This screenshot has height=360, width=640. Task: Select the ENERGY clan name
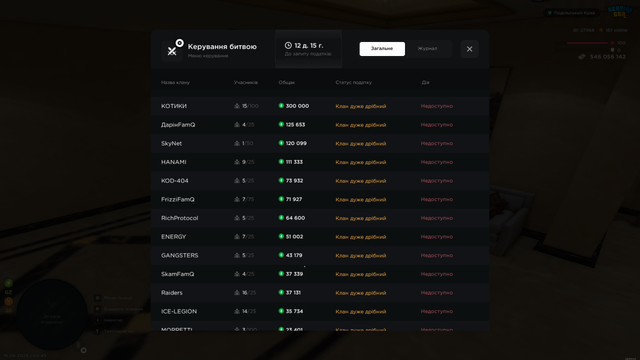(173, 237)
